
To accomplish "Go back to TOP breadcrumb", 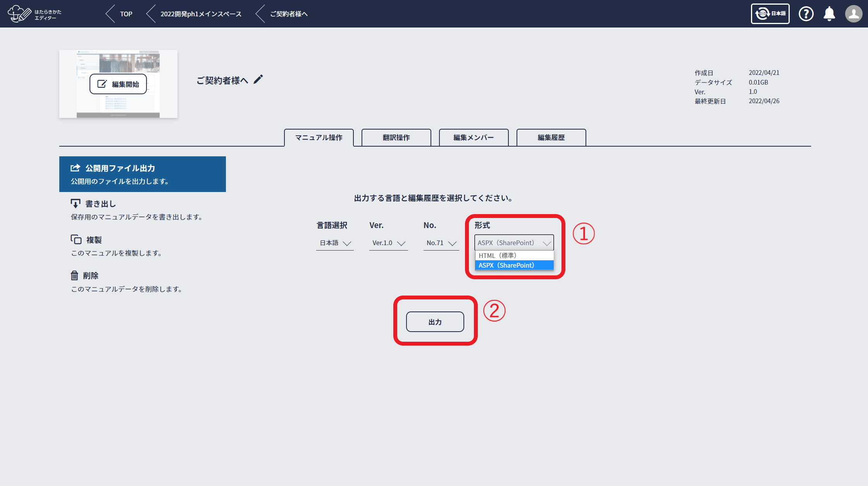I will (x=126, y=14).
